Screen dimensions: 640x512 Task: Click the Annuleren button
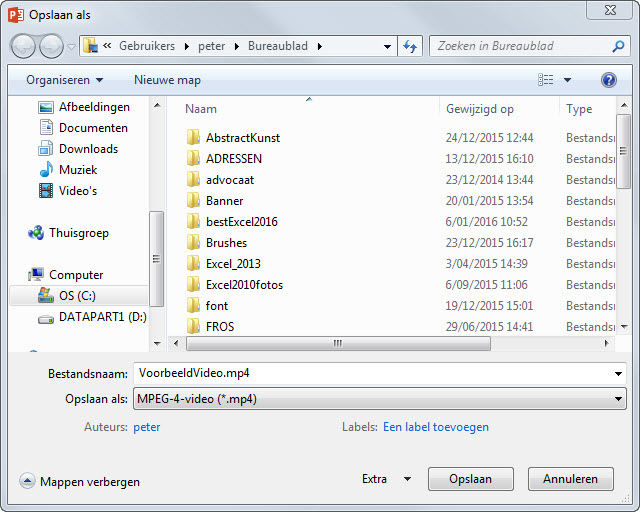click(x=571, y=479)
